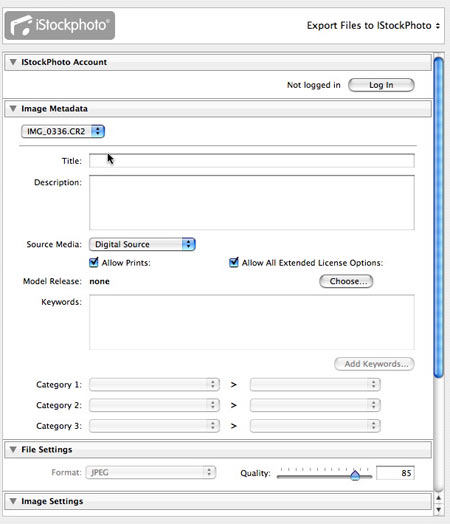Click the vertical scrollbar thumb
Image resolution: width=450 pixels, height=524 pixels.
tap(439, 218)
